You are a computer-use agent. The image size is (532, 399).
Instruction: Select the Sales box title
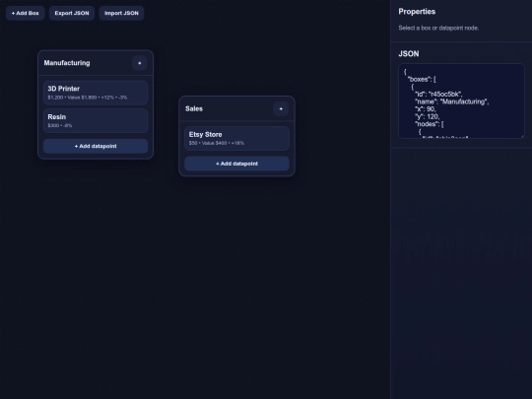click(194, 109)
